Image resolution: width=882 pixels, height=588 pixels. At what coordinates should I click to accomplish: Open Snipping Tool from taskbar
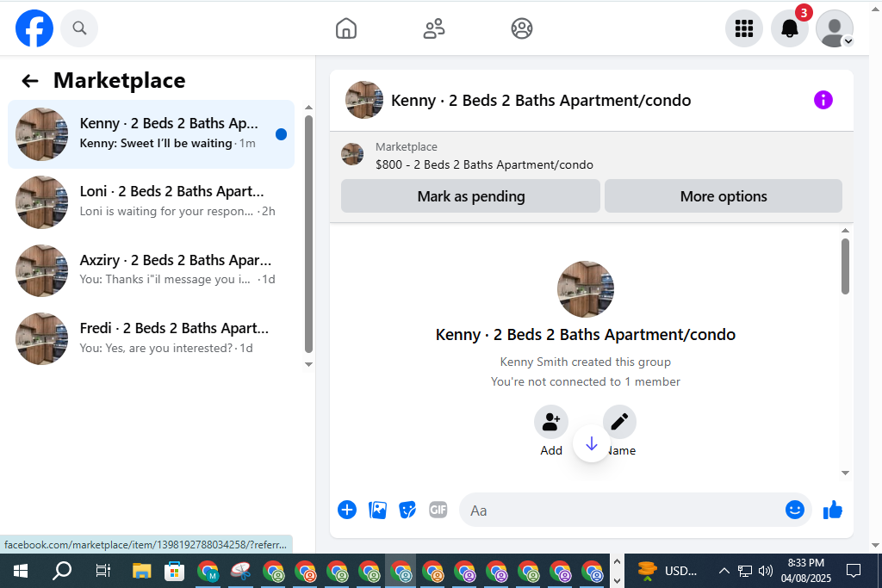click(x=241, y=571)
